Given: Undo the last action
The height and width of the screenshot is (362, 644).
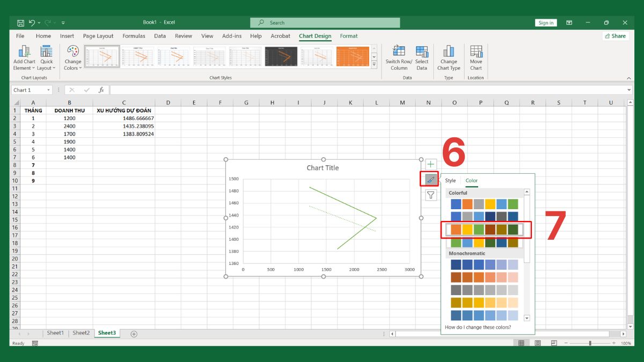Looking at the screenshot, I should (32, 23).
